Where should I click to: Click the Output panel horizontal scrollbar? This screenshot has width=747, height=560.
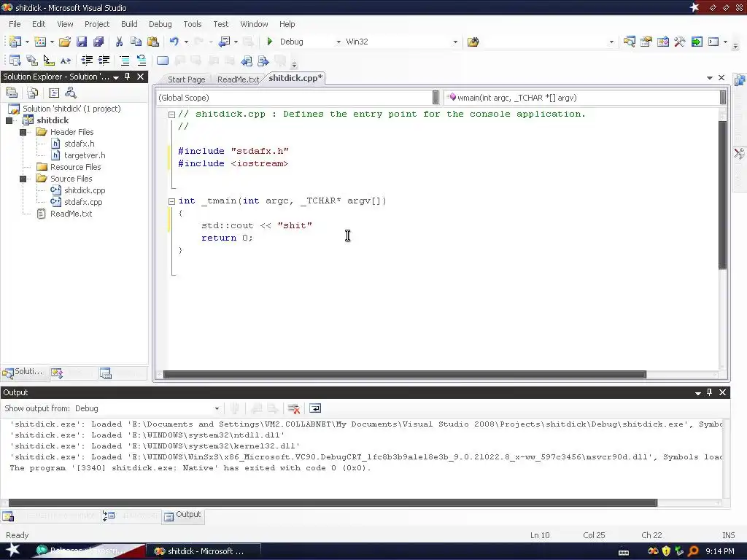point(333,503)
